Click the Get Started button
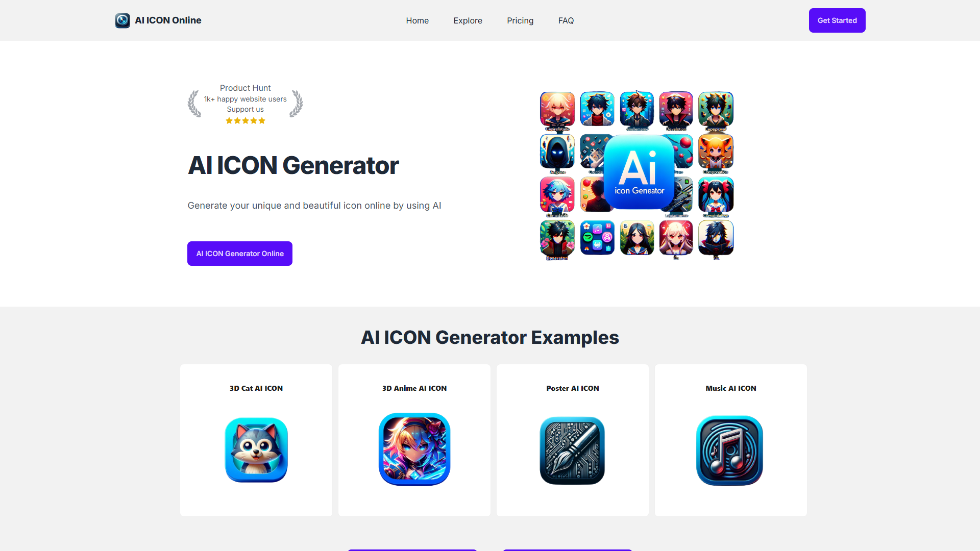 pyautogui.click(x=837, y=20)
